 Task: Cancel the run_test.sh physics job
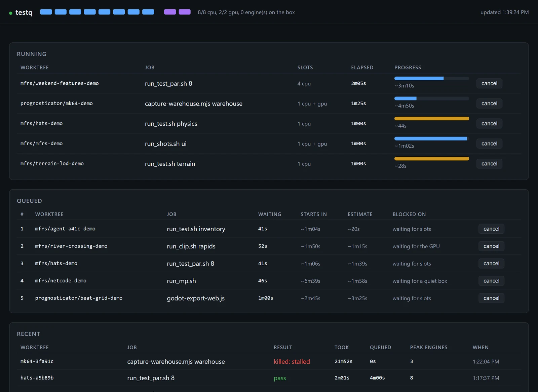point(489,123)
